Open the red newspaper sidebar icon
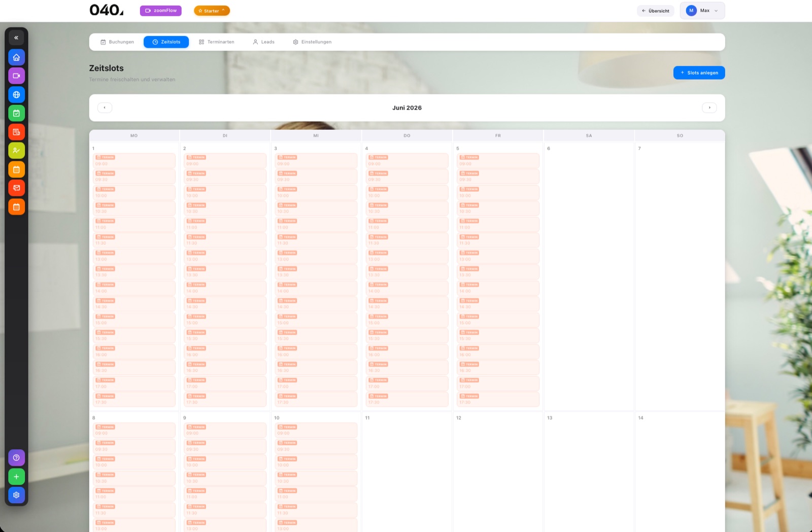 (x=16, y=132)
